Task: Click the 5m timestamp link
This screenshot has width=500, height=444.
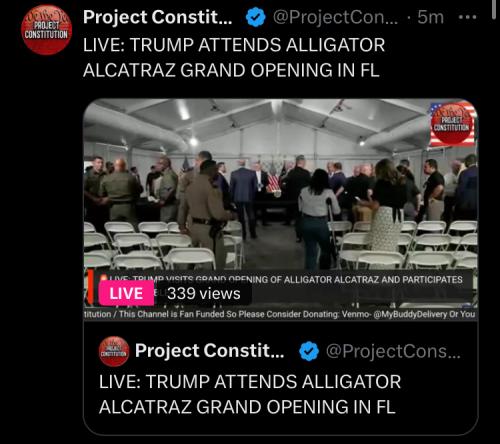Action: click(430, 17)
